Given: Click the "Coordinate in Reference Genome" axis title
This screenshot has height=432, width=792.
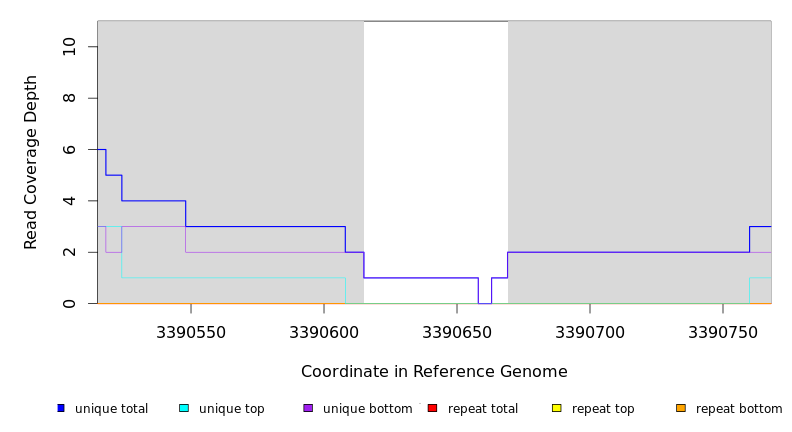Looking at the screenshot, I should pyautogui.click(x=434, y=372).
